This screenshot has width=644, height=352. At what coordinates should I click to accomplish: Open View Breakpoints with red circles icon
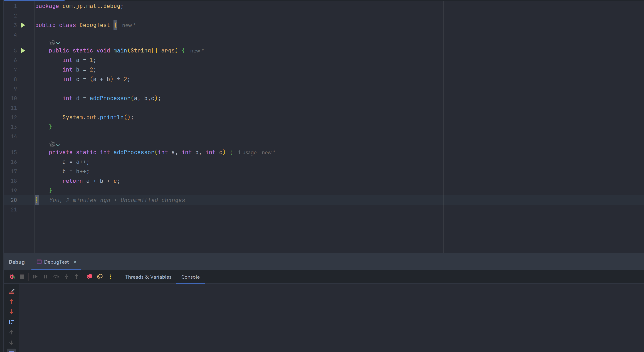(x=90, y=276)
